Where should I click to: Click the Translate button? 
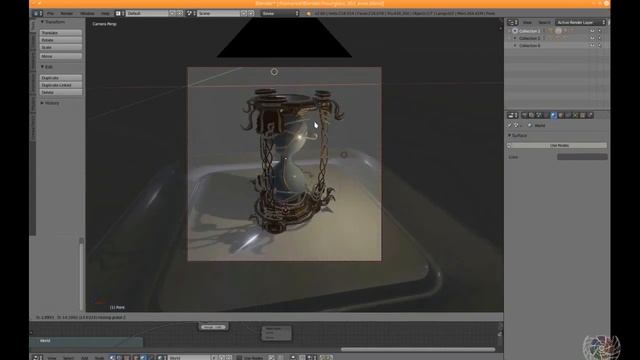coord(61,33)
